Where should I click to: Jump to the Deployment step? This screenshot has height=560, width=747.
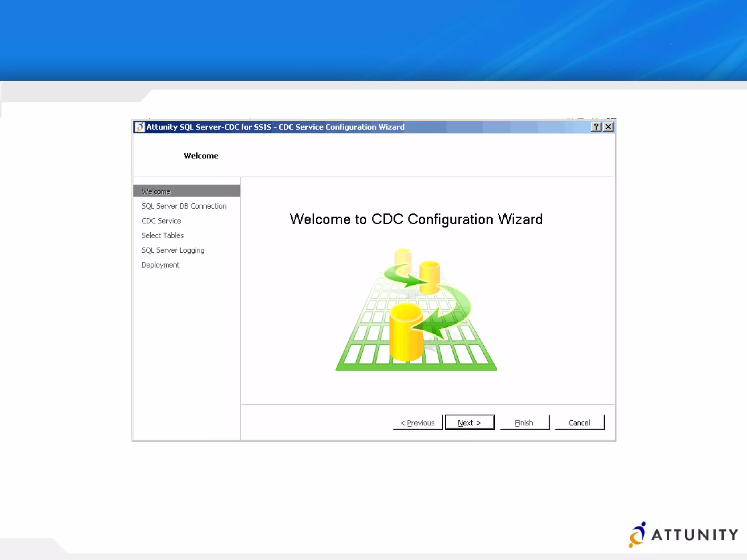coord(160,265)
